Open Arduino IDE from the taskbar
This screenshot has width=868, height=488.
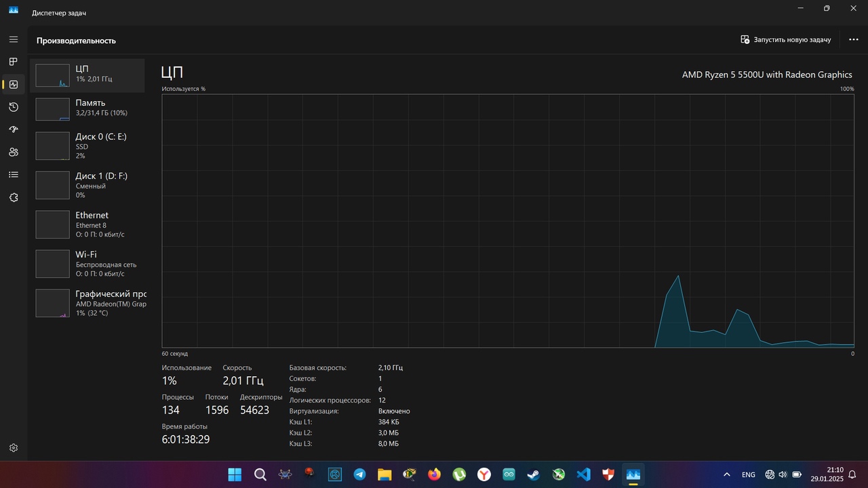[509, 474]
